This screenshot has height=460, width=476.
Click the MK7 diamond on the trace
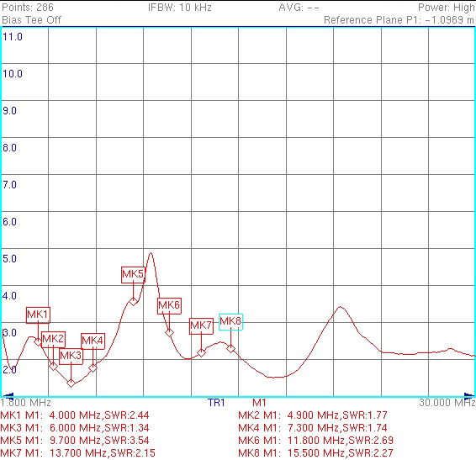(201, 353)
